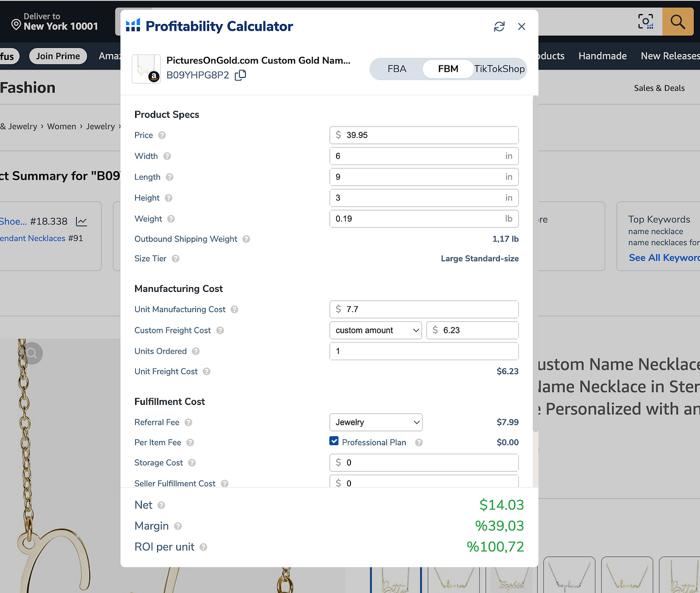
Task: Click Deliver to New York 10001
Action: [x=55, y=22]
